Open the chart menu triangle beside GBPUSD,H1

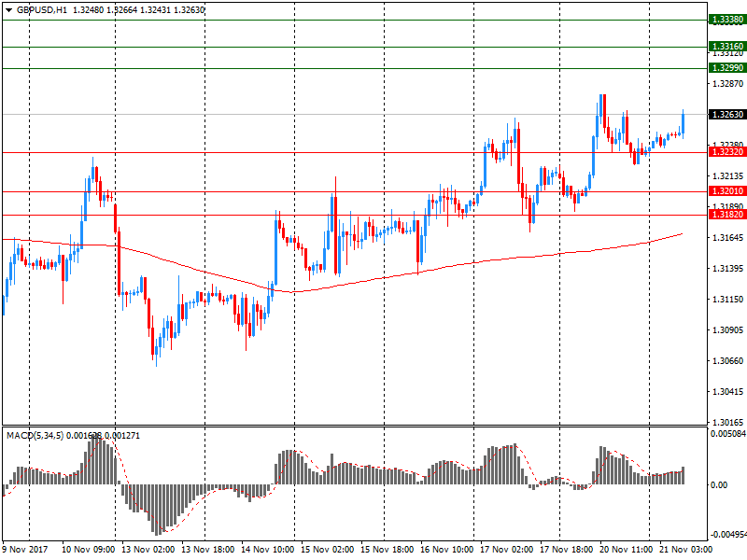[8, 10]
